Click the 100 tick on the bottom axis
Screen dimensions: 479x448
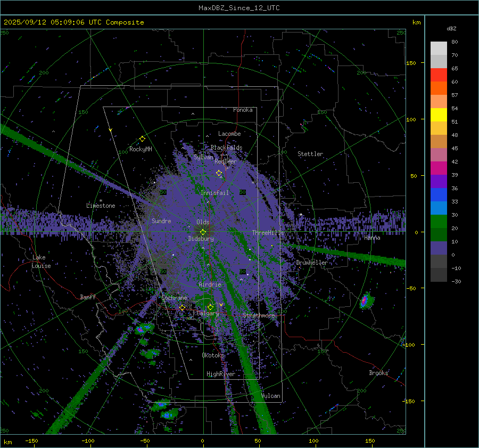(x=313, y=441)
